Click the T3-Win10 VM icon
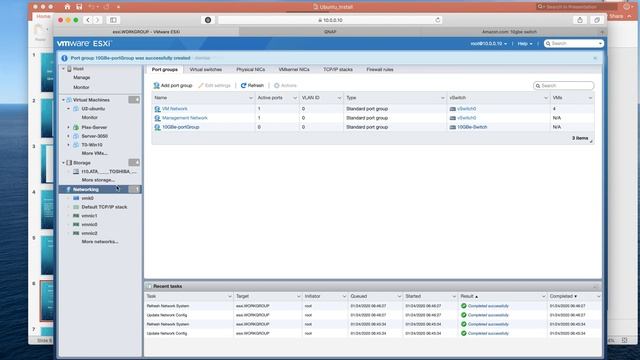The image size is (640, 360). 76,145
